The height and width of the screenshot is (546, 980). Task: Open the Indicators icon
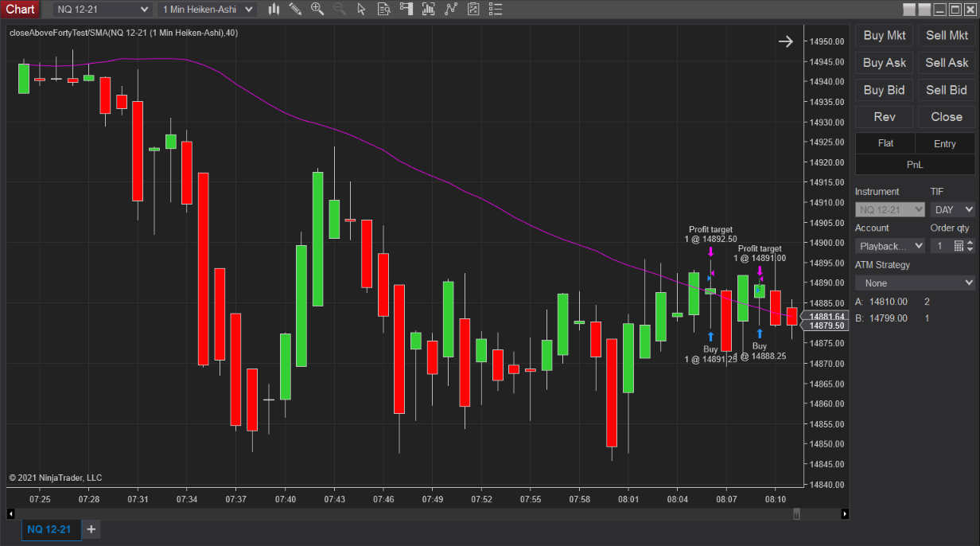coord(451,9)
